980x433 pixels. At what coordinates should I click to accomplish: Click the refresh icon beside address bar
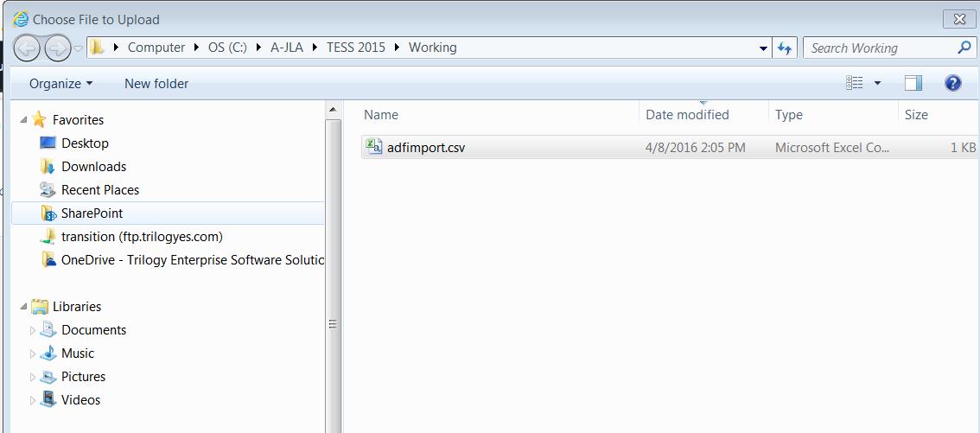(x=785, y=48)
